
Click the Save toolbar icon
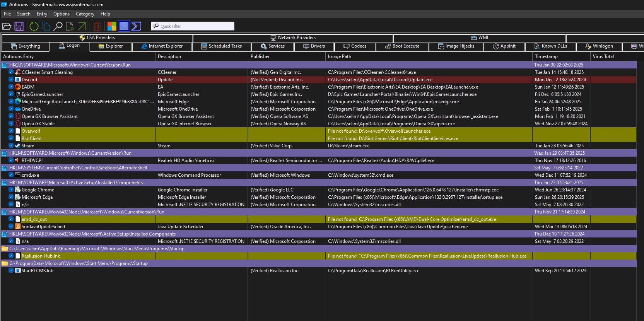19,26
